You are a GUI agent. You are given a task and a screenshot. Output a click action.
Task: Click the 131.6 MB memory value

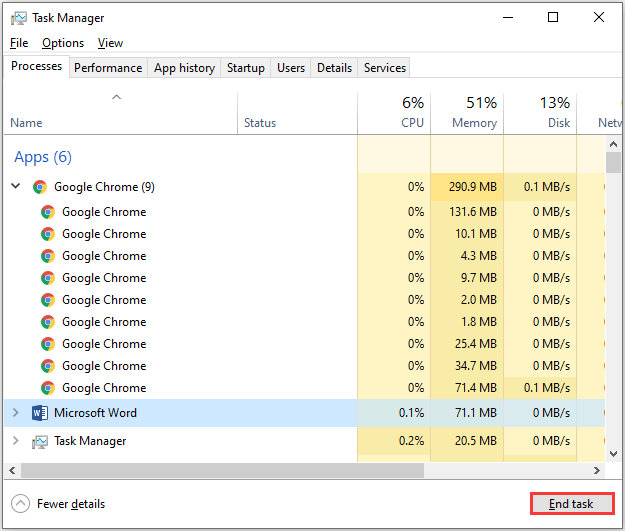(x=473, y=212)
